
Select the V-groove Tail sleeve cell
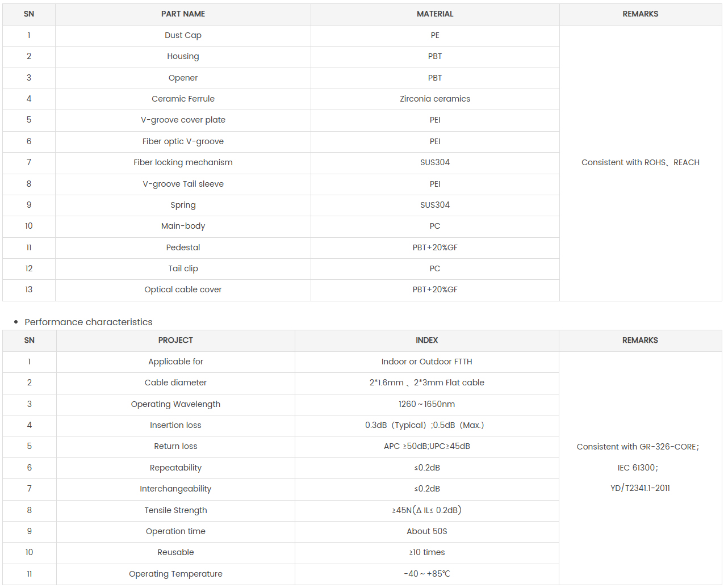[183, 184]
